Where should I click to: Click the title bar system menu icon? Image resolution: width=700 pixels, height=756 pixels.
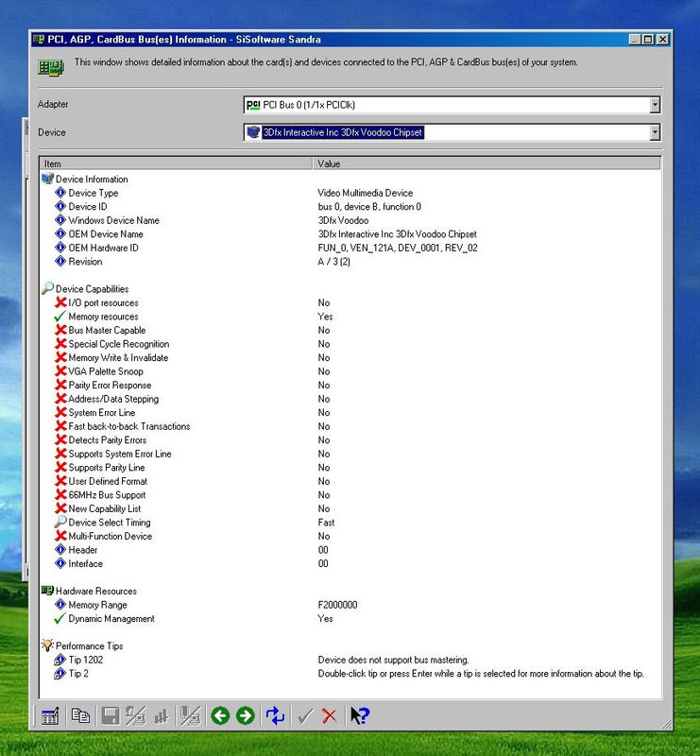pos(39,40)
